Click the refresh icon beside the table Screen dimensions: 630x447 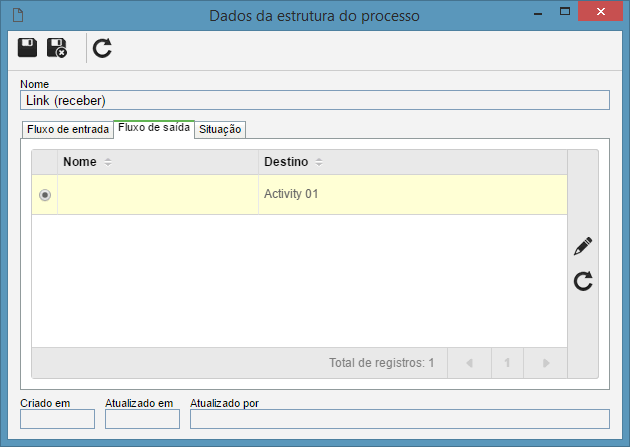pos(583,281)
